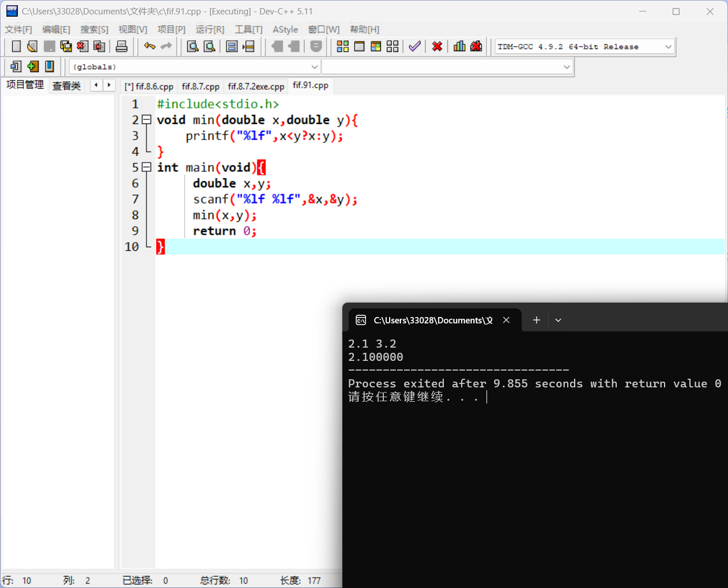This screenshot has width=728, height=588.
Task: Click the purple checkmark Debug icon
Action: pos(414,46)
